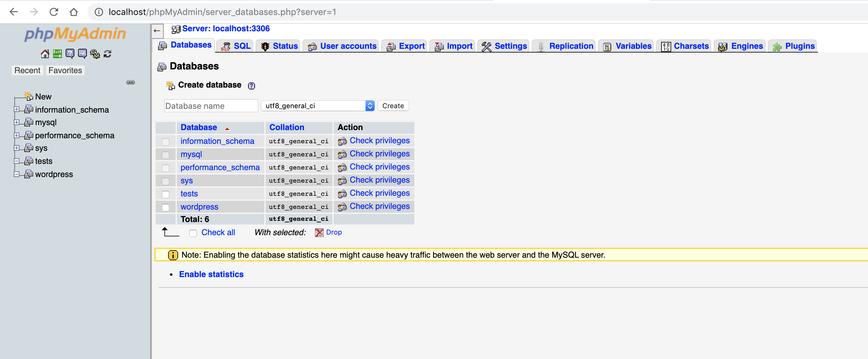Click the privileges icon in wordpress row
Screen dimensions: 868x359
point(342,207)
